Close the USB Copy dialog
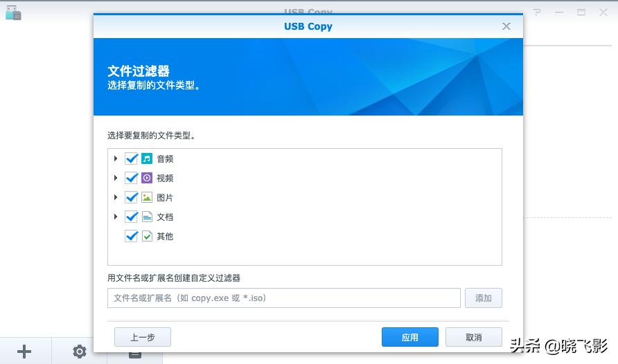This screenshot has width=618, height=364. [x=506, y=26]
